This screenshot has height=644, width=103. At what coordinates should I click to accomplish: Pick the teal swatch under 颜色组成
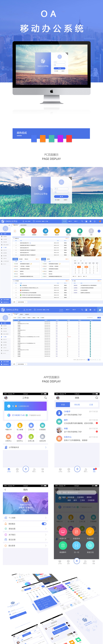point(51,138)
